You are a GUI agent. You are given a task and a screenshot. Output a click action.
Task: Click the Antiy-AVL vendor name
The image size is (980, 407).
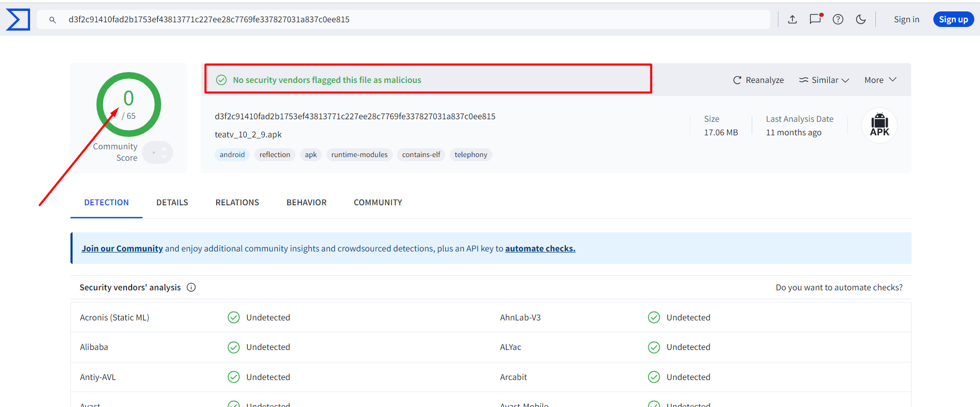(98, 377)
